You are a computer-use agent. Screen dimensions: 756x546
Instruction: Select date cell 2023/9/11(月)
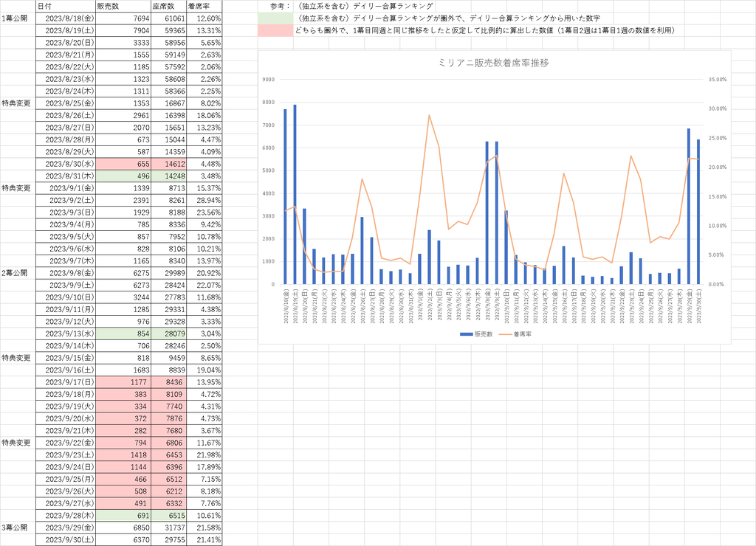[x=66, y=309]
